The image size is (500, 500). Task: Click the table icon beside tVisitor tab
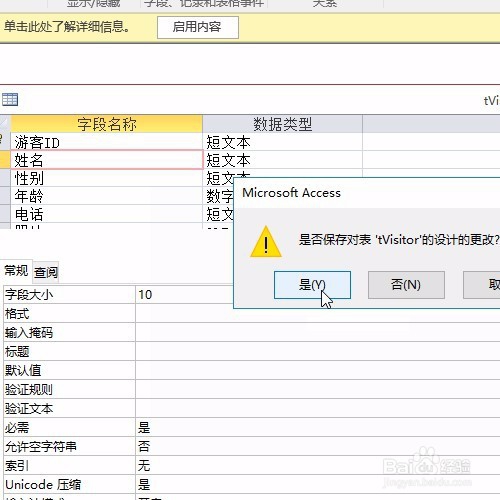point(10,100)
